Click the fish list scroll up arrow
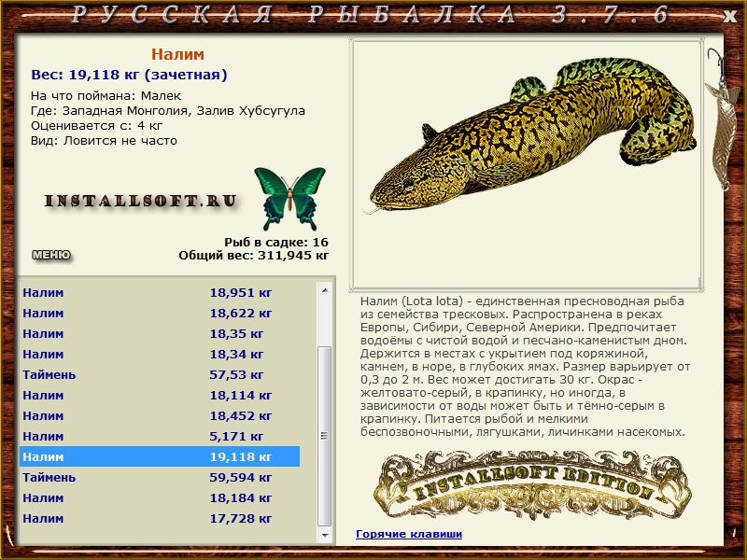The image size is (747, 560). pyautogui.click(x=325, y=290)
